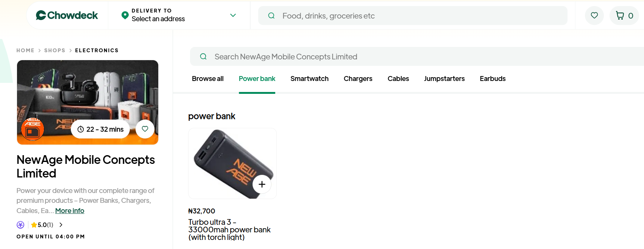Add Turbo ultra 3 power bank to cart
The height and width of the screenshot is (249, 644).
(262, 184)
